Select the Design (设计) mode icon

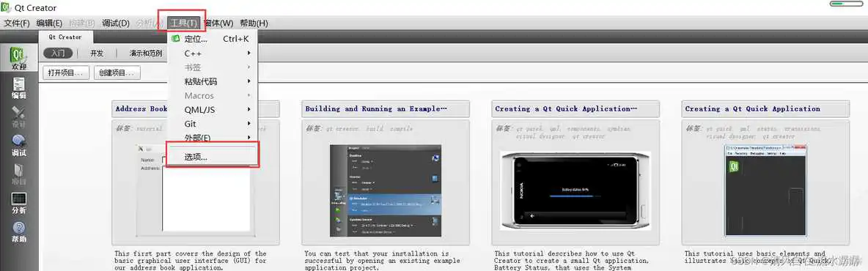[x=19, y=116]
